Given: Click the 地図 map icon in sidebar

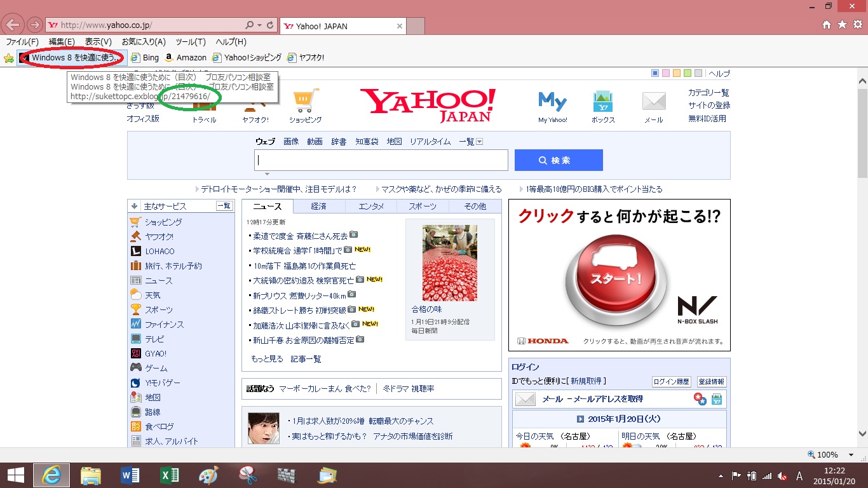Looking at the screenshot, I should tap(135, 397).
